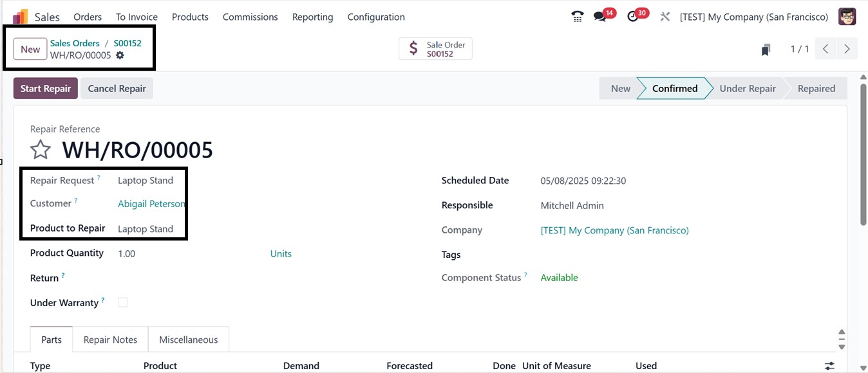Go to the next record arrow
868x373 pixels.
[847, 49]
